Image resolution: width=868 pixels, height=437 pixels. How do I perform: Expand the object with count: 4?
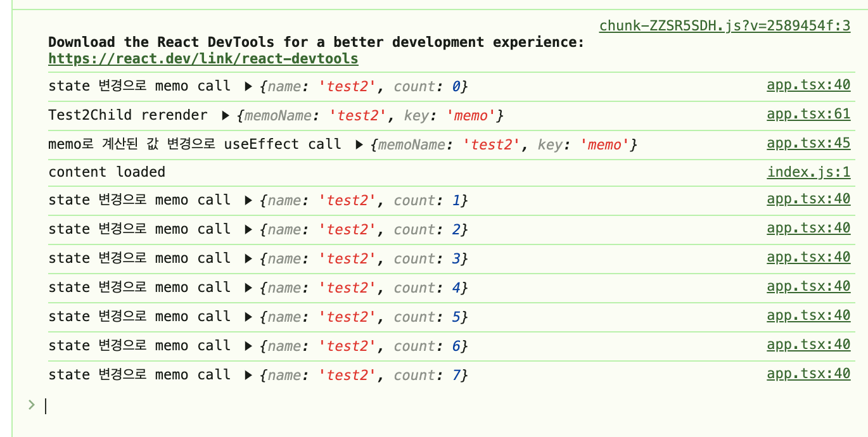[x=249, y=288]
